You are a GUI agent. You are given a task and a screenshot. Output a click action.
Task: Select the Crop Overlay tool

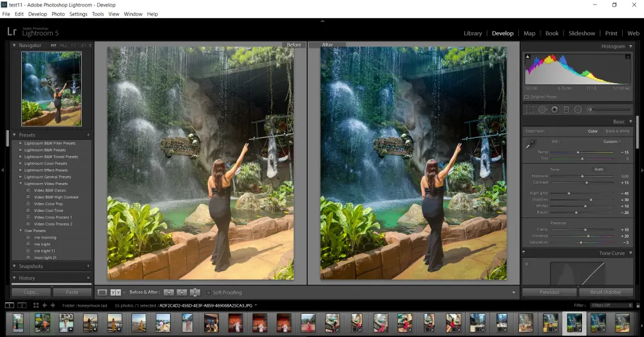tap(530, 110)
